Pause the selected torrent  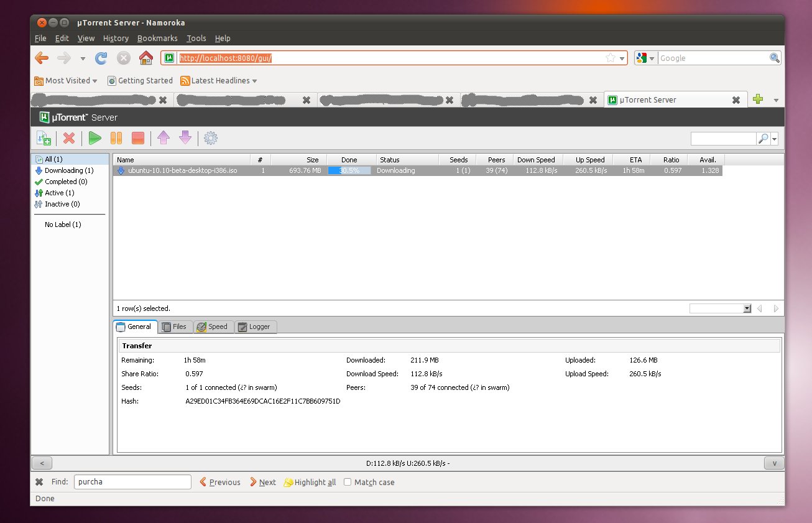click(116, 137)
